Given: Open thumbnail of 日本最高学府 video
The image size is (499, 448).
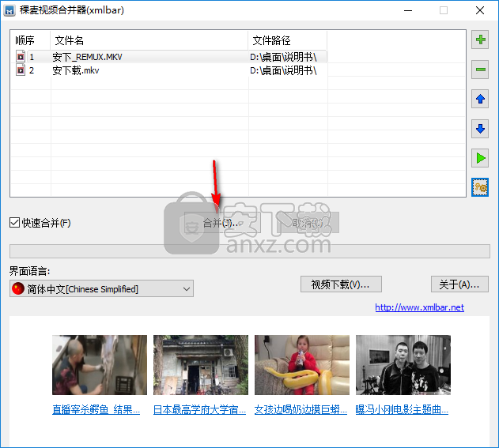Looking at the screenshot, I should [x=201, y=365].
